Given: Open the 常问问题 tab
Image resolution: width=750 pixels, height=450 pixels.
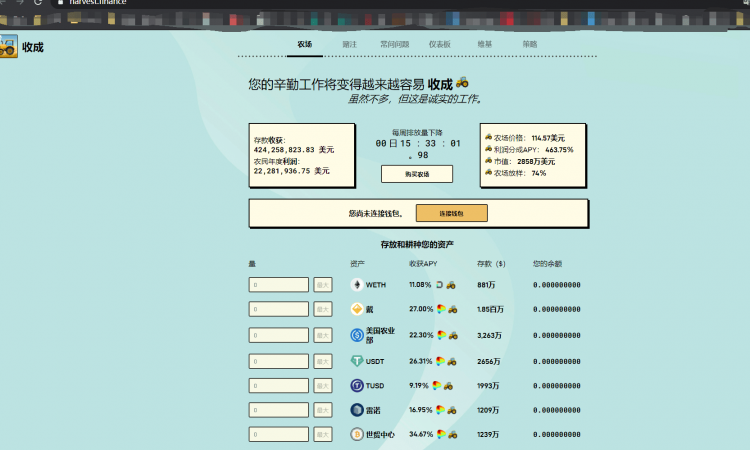Looking at the screenshot, I should coord(395,44).
